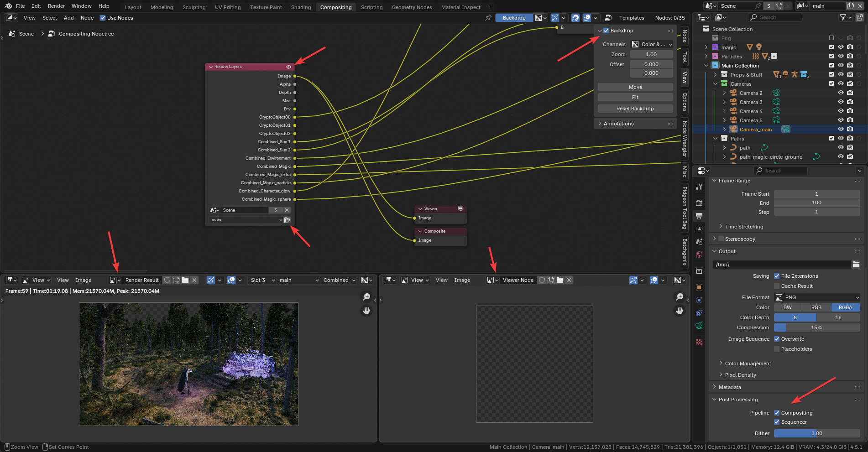Screen dimensions: 868x452
Task: Click the output path folder browse icon
Action: pos(856,265)
